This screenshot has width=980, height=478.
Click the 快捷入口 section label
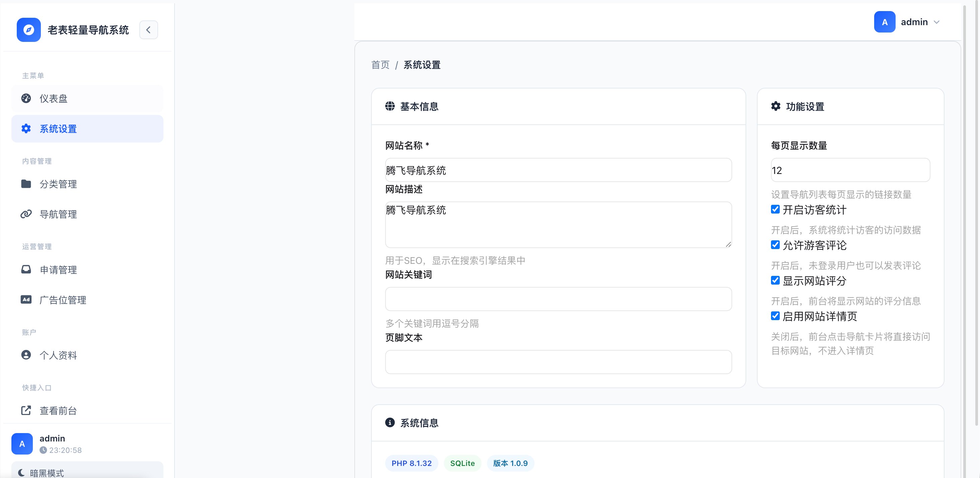tap(37, 387)
